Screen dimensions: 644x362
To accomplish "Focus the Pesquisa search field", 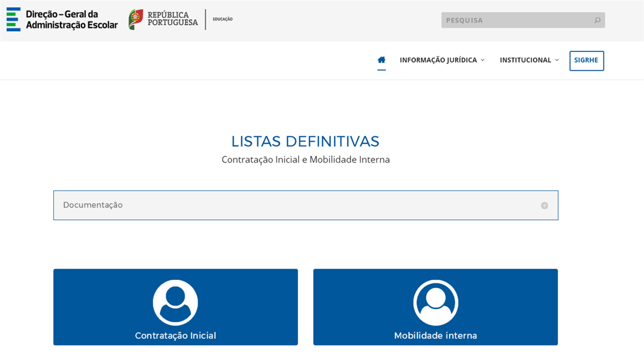I will (x=523, y=20).
